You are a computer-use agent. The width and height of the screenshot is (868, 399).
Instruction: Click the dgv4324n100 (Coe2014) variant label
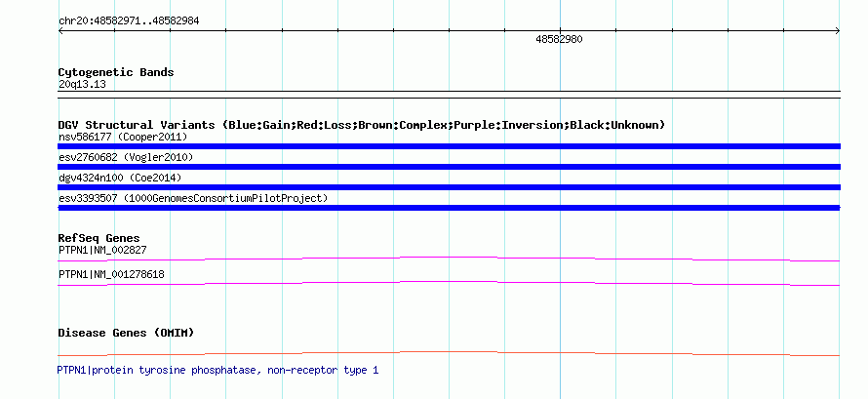point(120,178)
